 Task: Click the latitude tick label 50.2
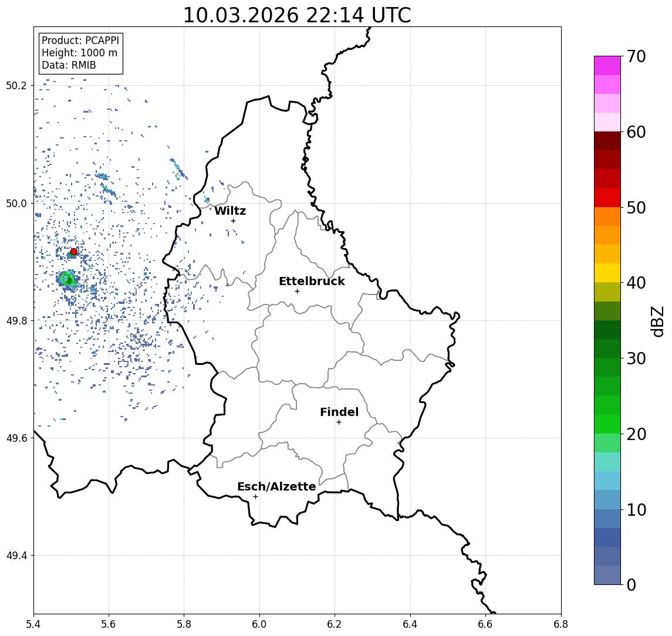tap(16, 85)
